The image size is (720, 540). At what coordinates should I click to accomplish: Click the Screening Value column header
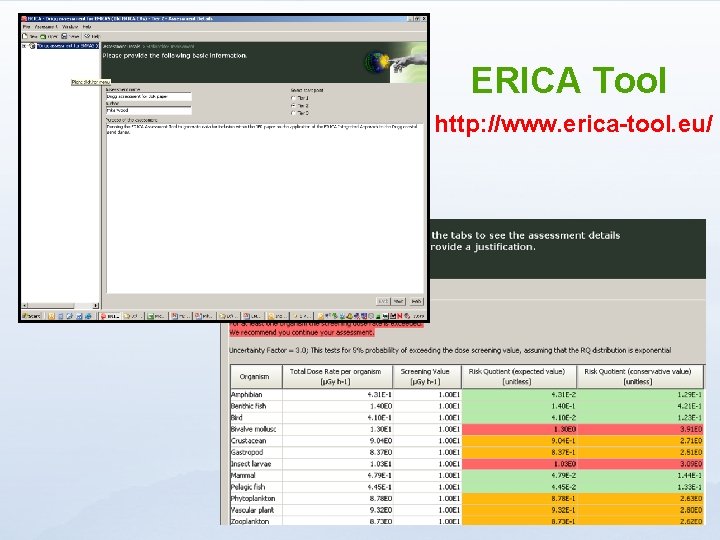click(427, 377)
